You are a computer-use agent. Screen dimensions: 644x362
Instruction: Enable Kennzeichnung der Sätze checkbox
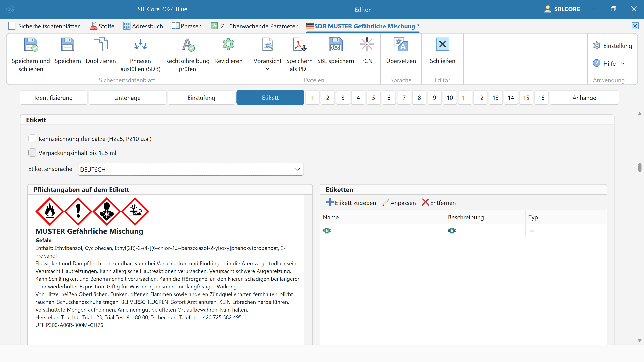coord(32,139)
